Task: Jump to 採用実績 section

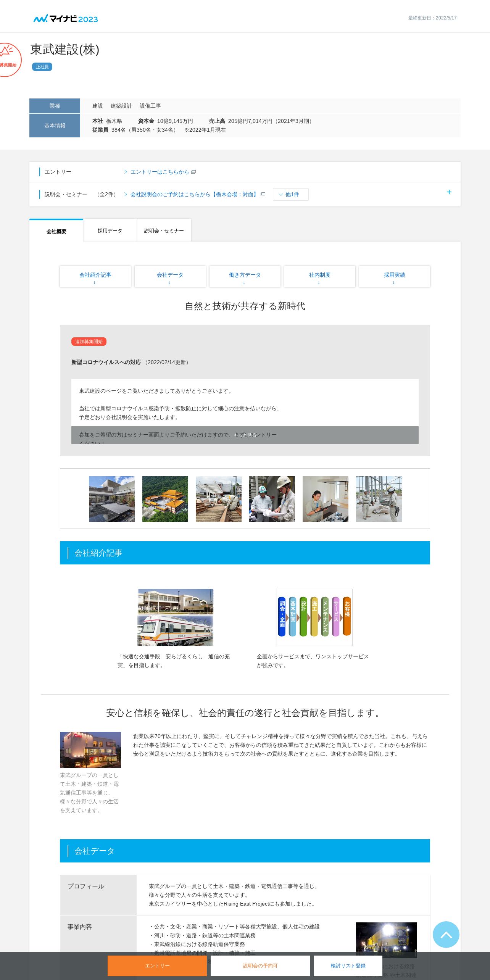Action: [395, 276]
